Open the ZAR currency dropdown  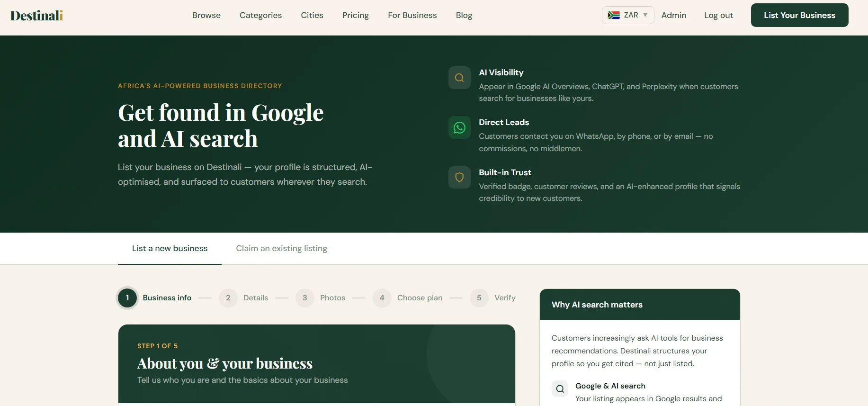click(628, 15)
